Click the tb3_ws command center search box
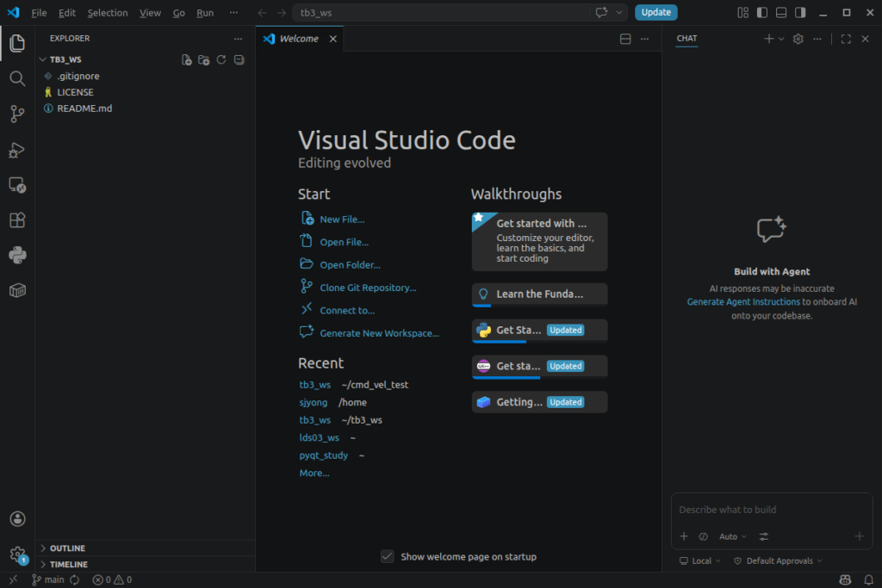The width and height of the screenshot is (882, 588). coord(442,12)
